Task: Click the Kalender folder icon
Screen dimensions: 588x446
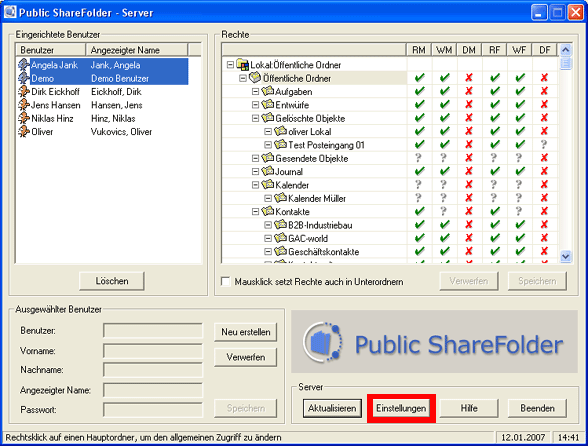Action: 268,185
